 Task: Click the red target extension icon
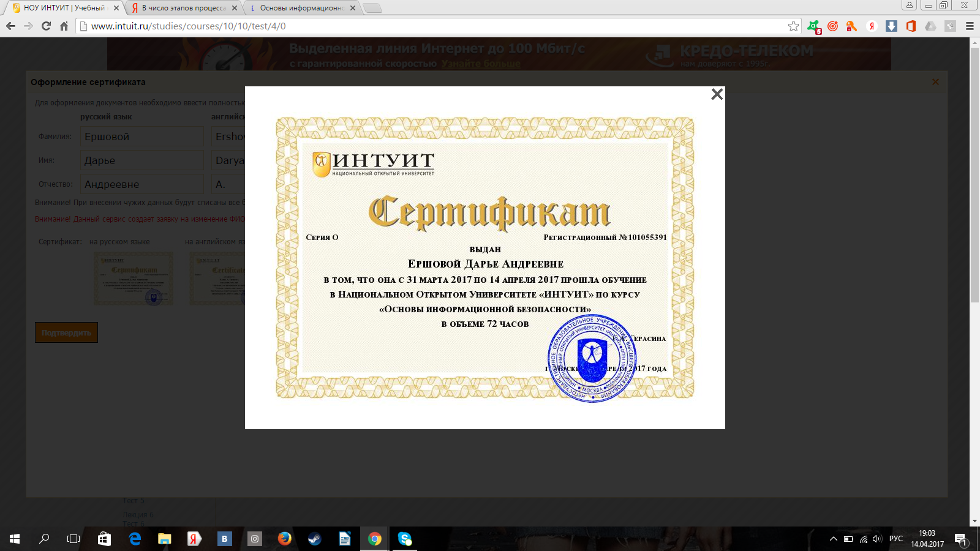click(832, 26)
